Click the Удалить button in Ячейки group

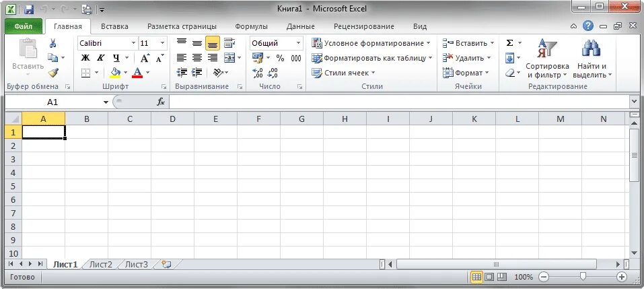[466, 58]
